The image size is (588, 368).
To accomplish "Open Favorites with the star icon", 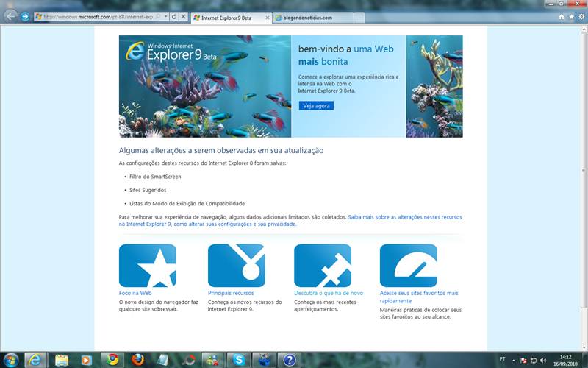I will [572, 16].
